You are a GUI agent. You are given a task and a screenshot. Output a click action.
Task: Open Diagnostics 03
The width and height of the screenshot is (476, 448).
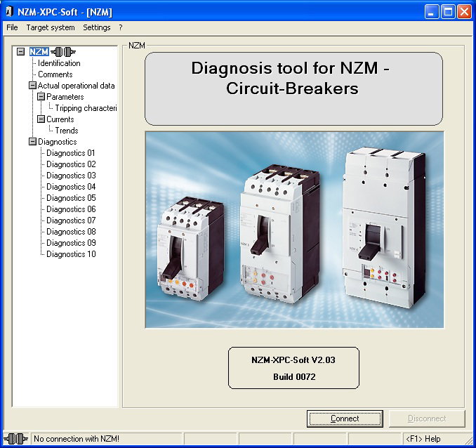71,176
